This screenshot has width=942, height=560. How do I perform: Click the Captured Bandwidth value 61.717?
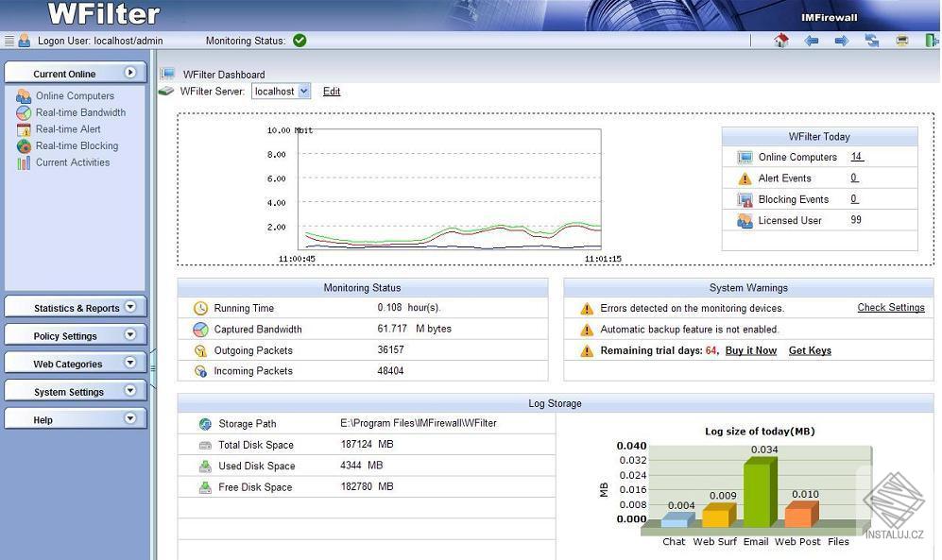392,329
